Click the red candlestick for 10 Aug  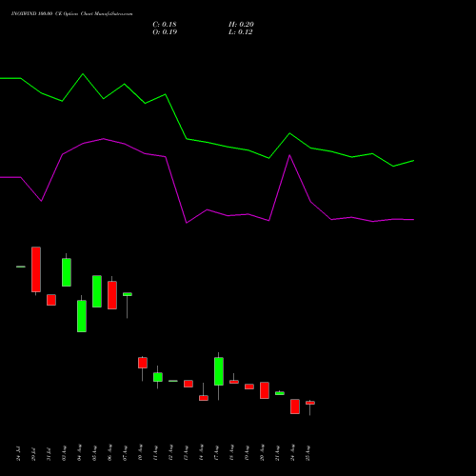coord(143,363)
